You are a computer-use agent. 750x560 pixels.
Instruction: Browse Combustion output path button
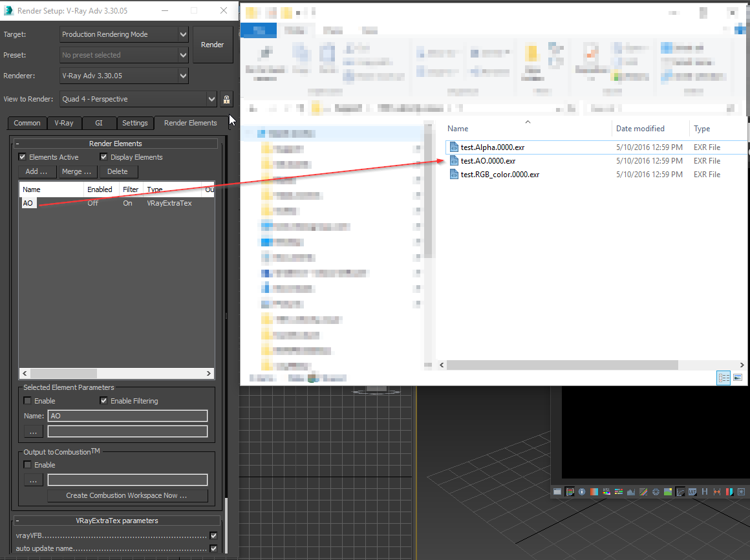[x=34, y=480]
